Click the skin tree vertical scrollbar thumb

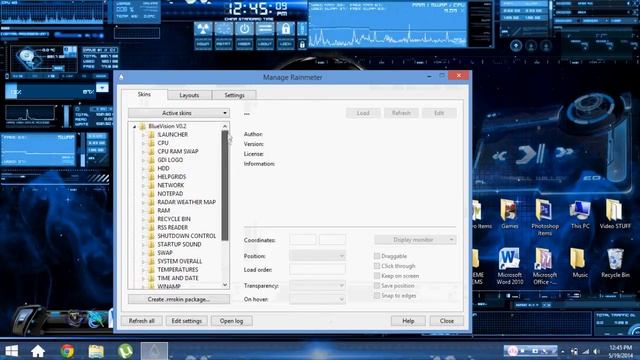point(224,186)
